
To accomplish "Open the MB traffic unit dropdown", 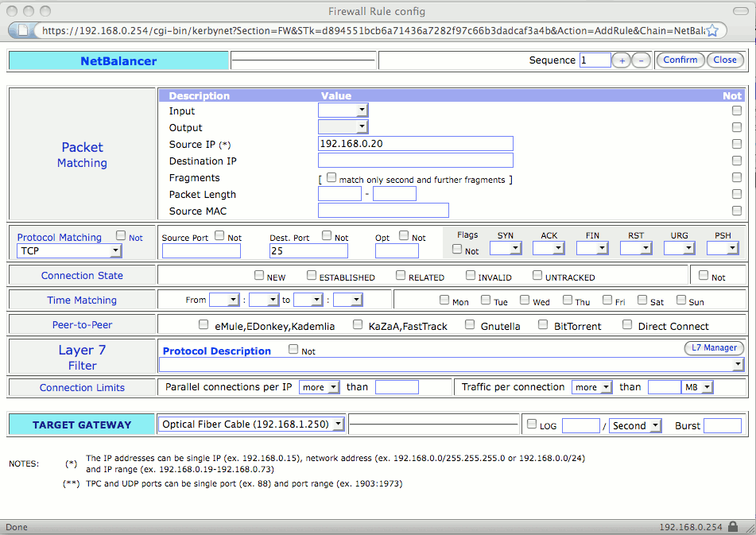I will coord(697,387).
